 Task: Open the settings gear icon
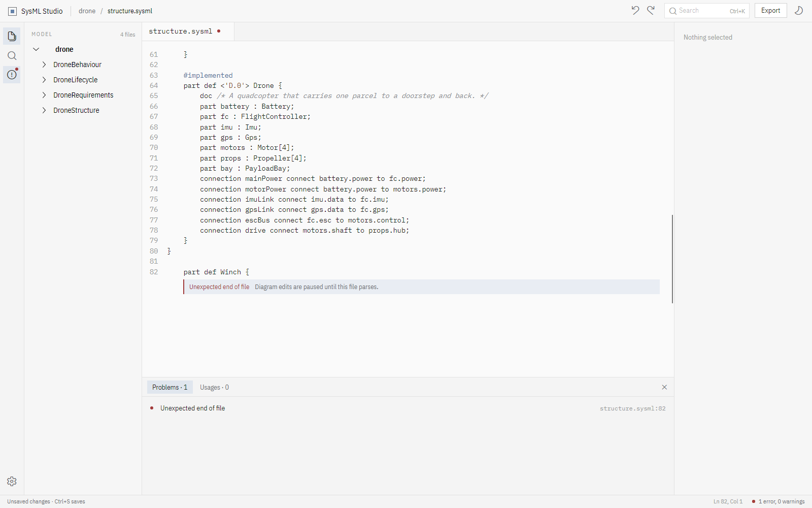(12, 481)
